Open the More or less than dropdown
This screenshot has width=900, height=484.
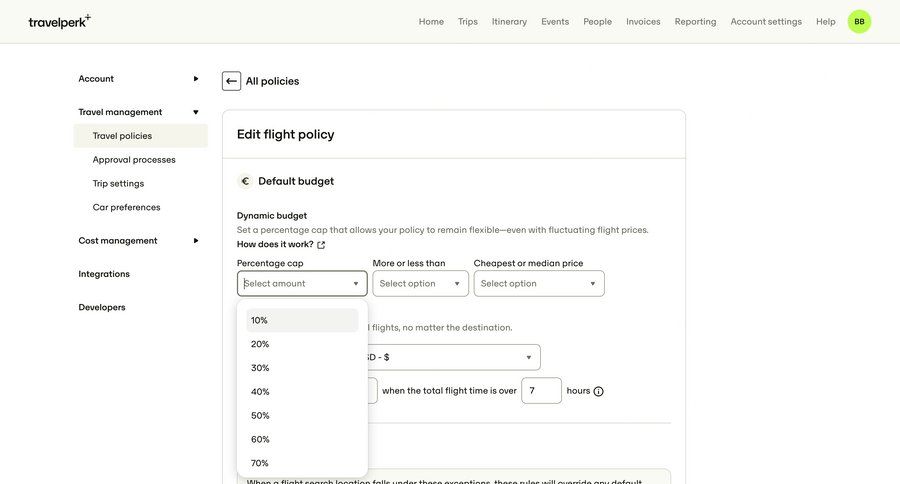(x=420, y=284)
